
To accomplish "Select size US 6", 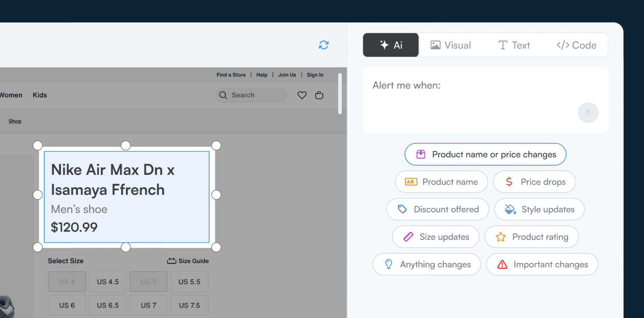I will coord(67,305).
